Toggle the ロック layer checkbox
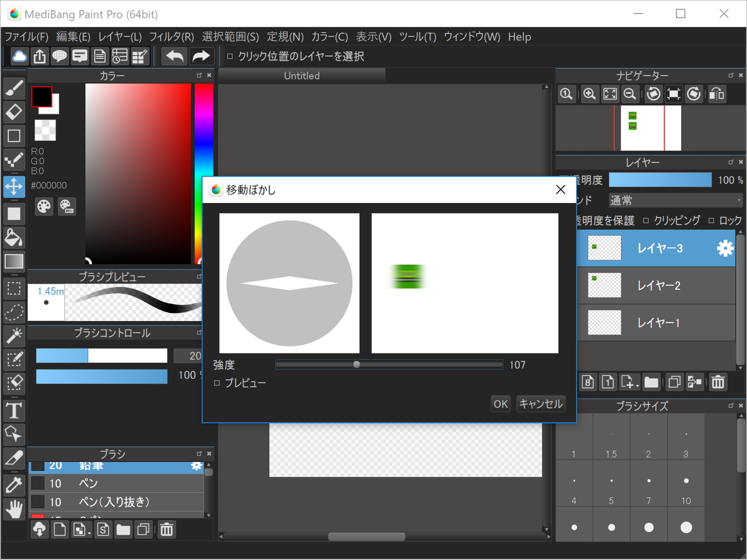Image resolution: width=747 pixels, height=560 pixels. click(x=711, y=220)
